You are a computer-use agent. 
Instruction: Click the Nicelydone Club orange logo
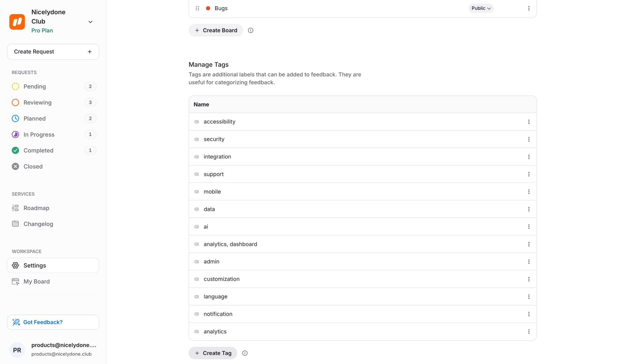[x=17, y=22]
